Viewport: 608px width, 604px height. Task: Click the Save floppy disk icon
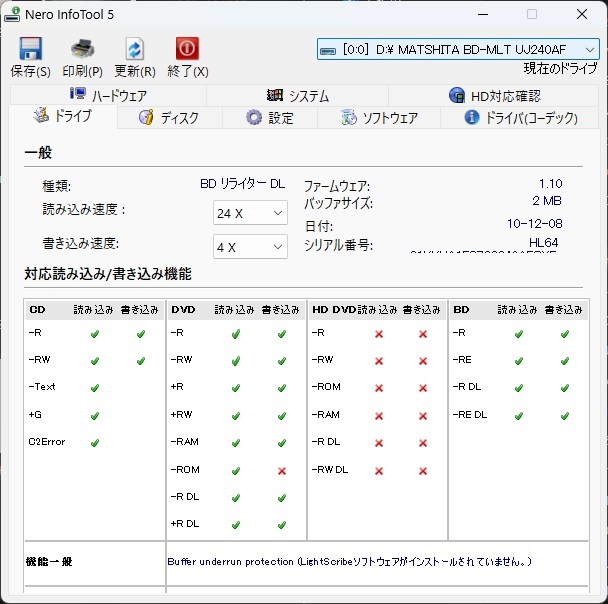pyautogui.click(x=31, y=48)
